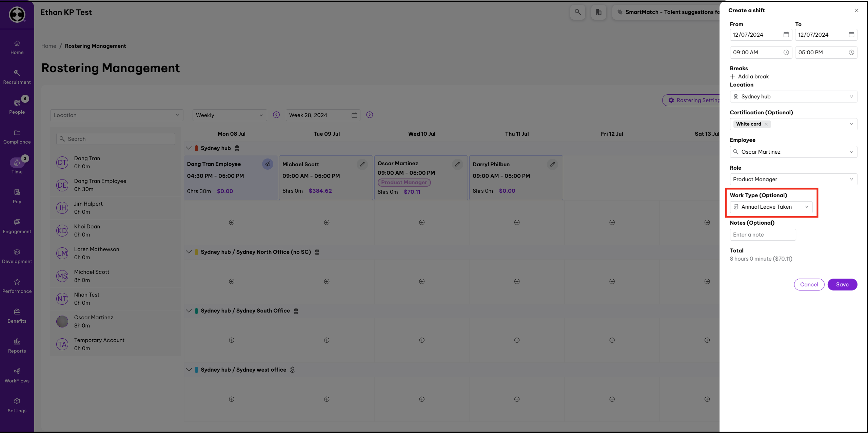Image resolution: width=868 pixels, height=433 pixels.
Task: Collapse the Sydney South Office group
Action: [189, 311]
